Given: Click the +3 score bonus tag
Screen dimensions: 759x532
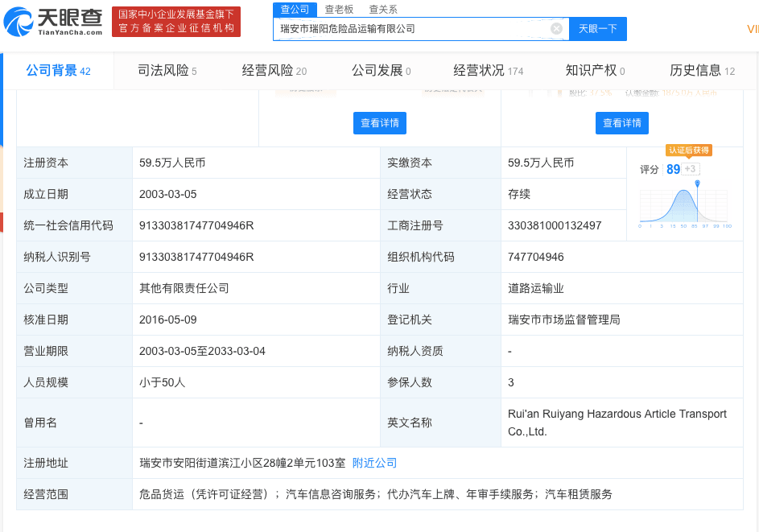Looking at the screenshot, I should pyautogui.click(x=691, y=169).
